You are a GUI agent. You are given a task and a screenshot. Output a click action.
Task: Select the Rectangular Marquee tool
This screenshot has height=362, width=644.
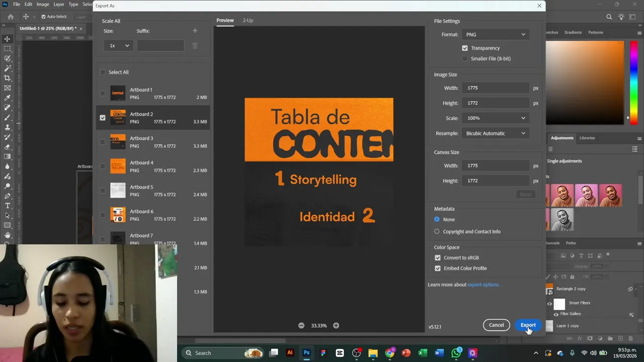pos(8,49)
